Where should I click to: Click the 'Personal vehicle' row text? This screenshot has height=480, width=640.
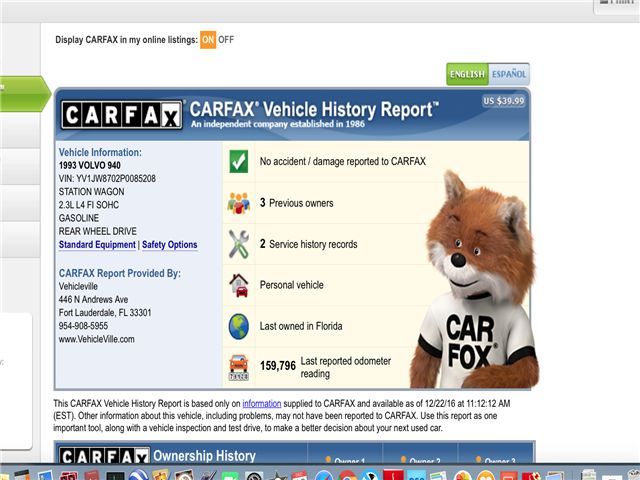292,285
